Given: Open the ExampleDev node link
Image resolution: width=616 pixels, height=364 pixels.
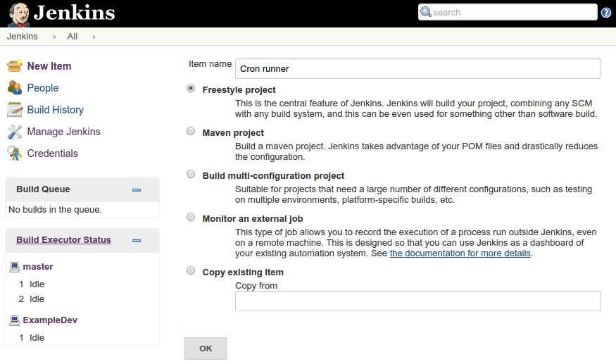Looking at the screenshot, I should click(50, 320).
